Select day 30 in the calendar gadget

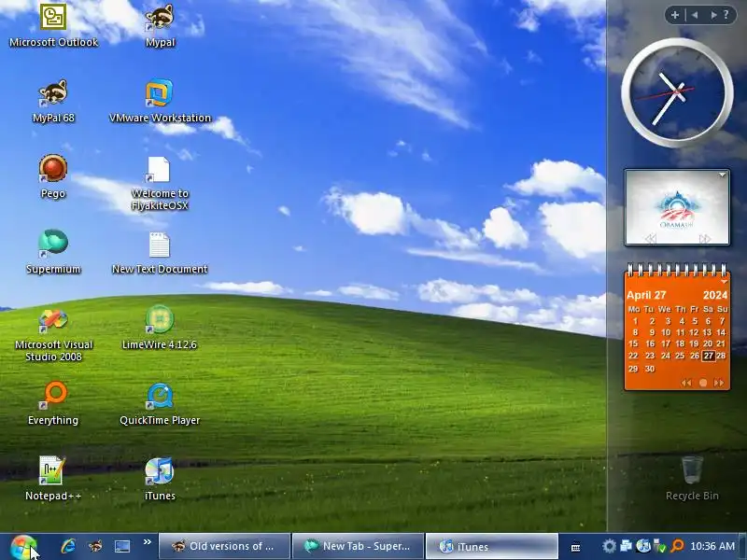pyautogui.click(x=650, y=369)
